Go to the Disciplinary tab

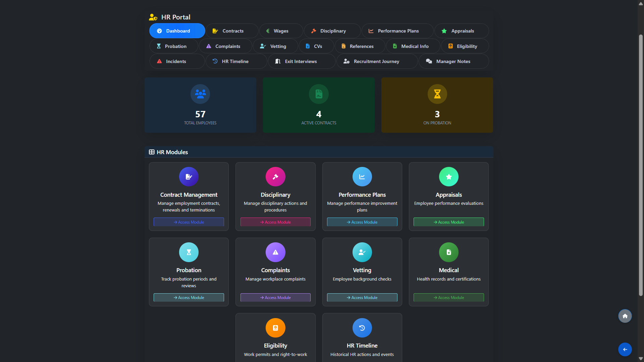click(x=332, y=31)
